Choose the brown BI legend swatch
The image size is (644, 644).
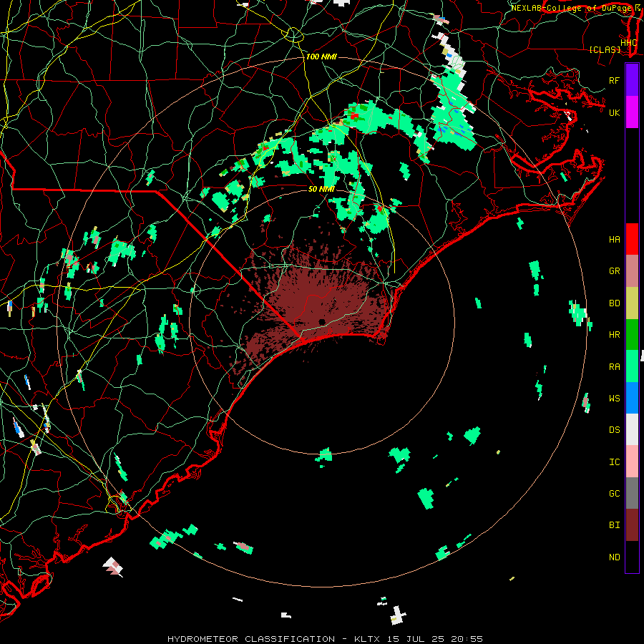pos(632,525)
